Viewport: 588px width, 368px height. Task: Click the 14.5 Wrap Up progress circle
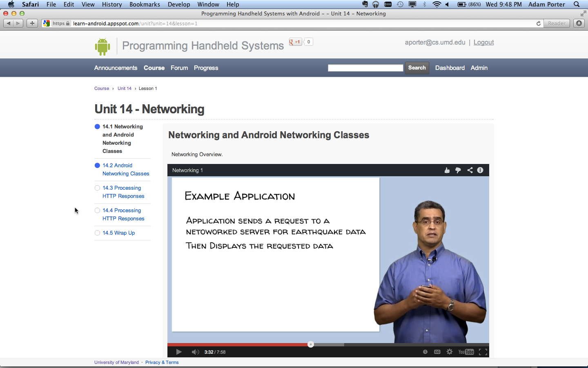point(97,233)
